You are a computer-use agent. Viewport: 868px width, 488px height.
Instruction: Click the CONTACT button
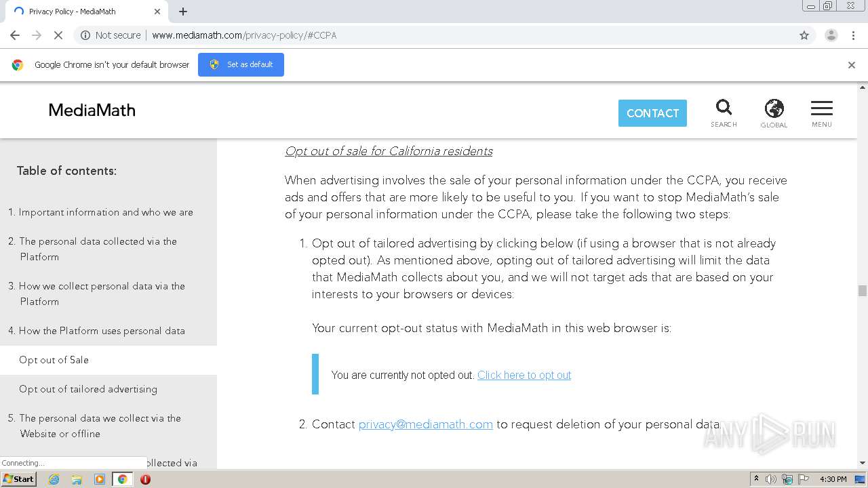click(652, 113)
